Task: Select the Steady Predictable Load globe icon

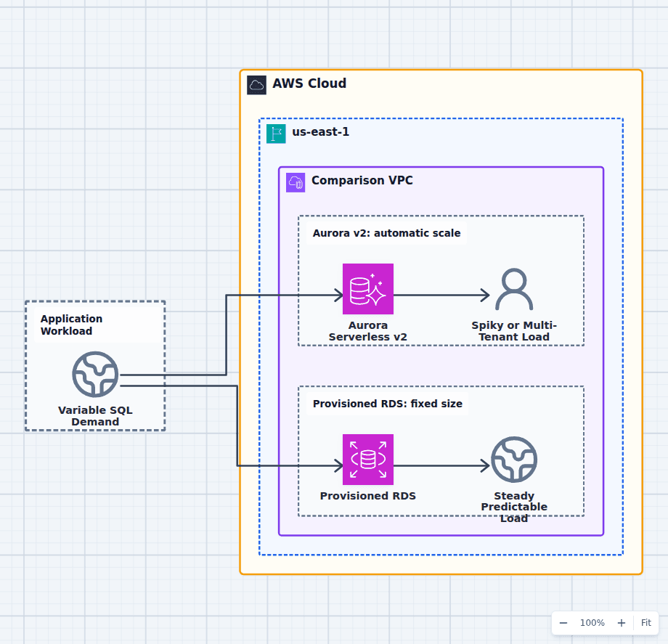Action: tap(514, 460)
